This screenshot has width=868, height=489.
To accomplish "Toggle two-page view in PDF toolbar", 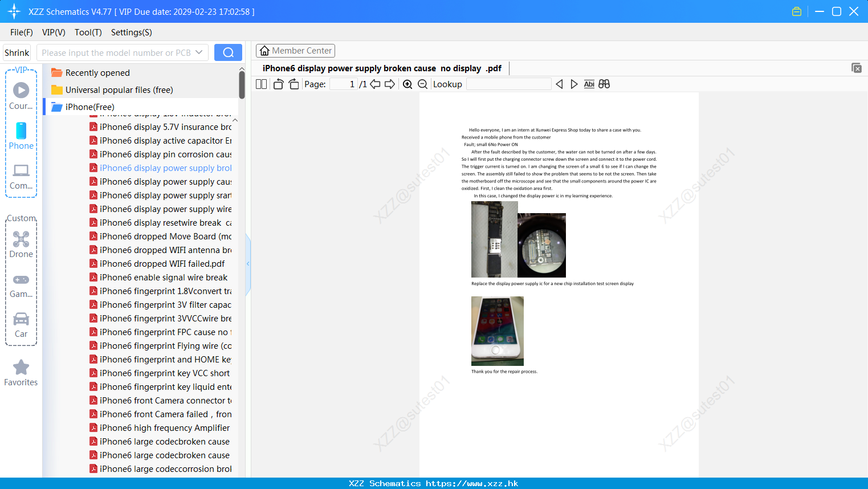I will click(262, 84).
